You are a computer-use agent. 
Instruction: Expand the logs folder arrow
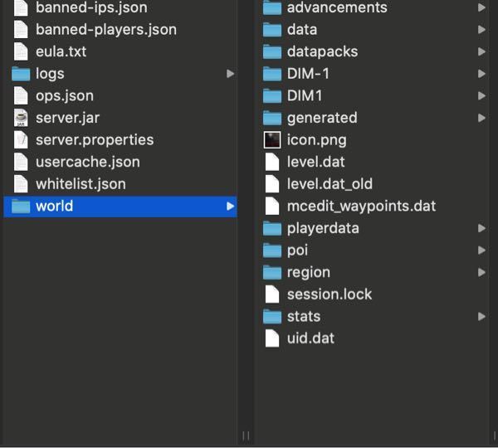[230, 74]
